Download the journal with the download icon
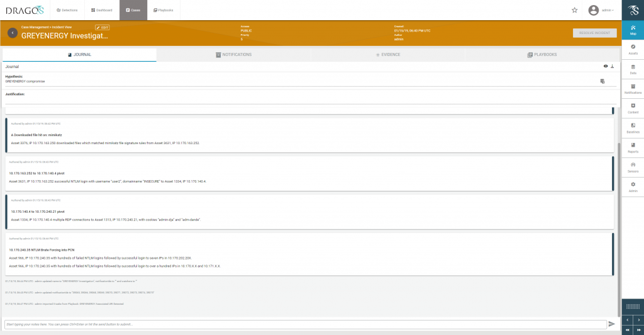This screenshot has height=335, width=644. (x=612, y=66)
